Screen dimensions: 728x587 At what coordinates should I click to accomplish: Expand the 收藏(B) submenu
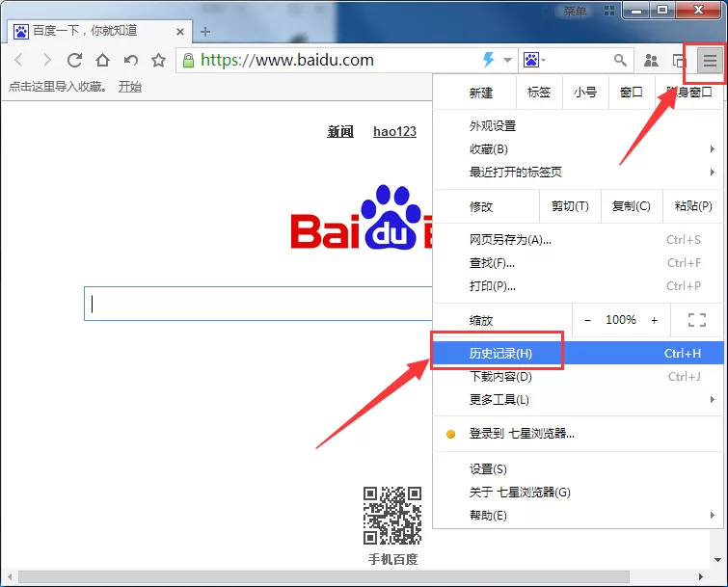pos(578,149)
